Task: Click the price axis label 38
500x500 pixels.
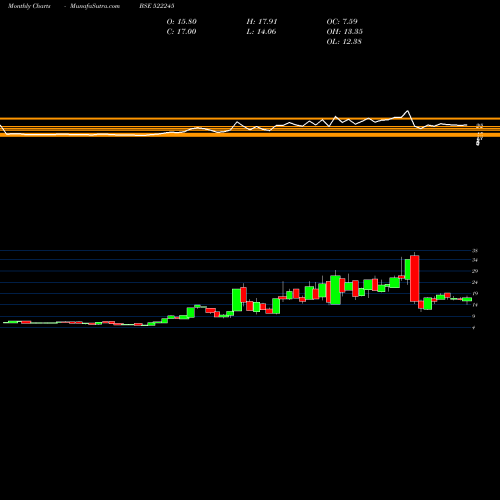Action: coord(475,251)
